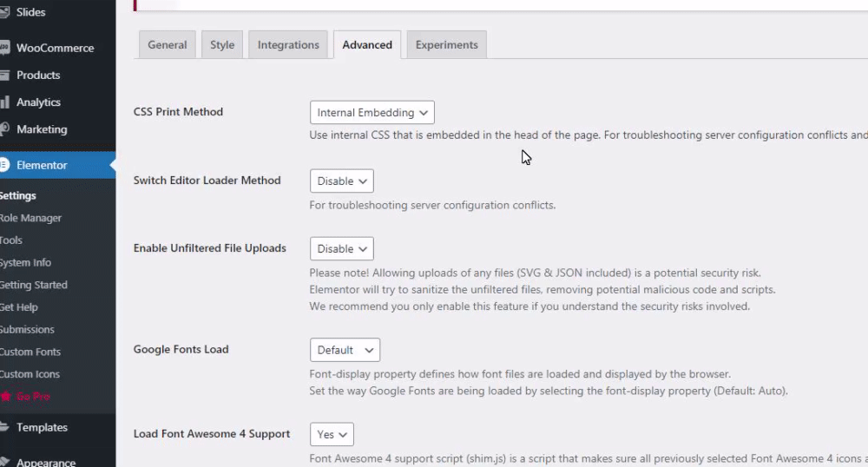Click 'For troubleshooting server configuration conflicts.' text

[x=432, y=205]
